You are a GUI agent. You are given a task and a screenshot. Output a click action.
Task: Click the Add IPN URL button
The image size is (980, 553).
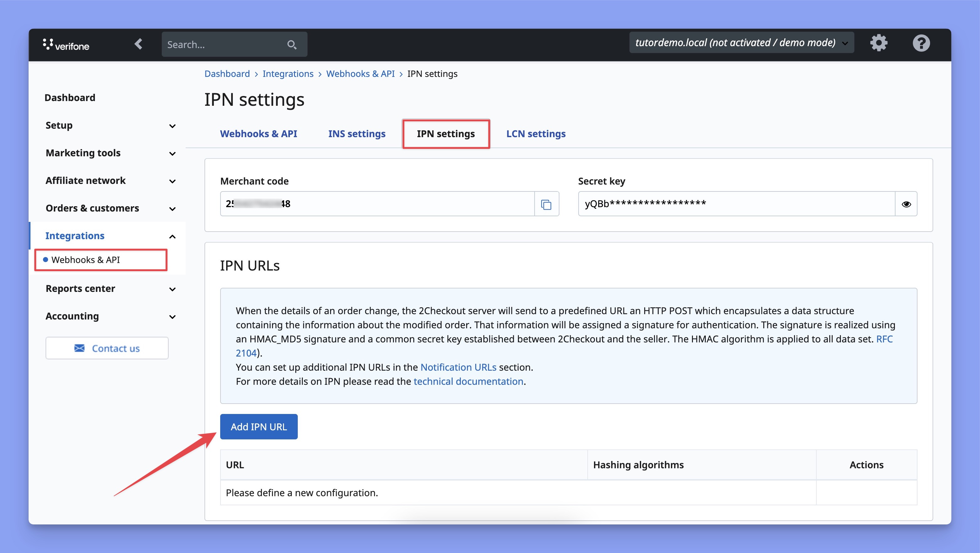pos(259,427)
